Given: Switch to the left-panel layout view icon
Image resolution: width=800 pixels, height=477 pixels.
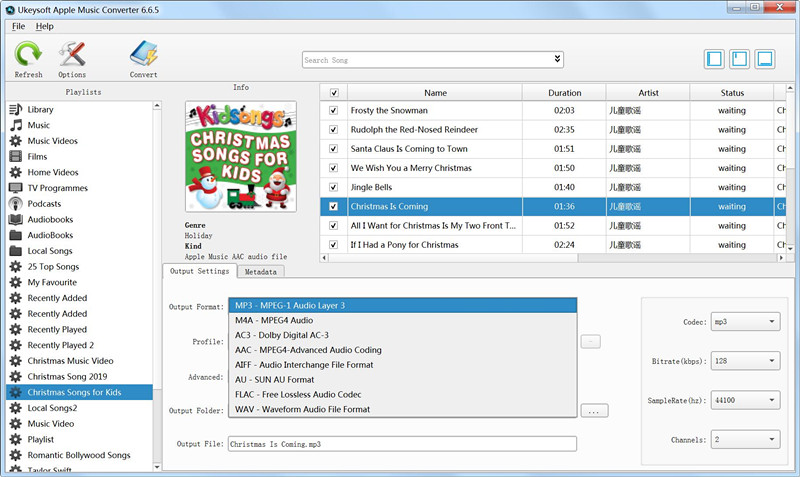Looking at the screenshot, I should (x=714, y=59).
